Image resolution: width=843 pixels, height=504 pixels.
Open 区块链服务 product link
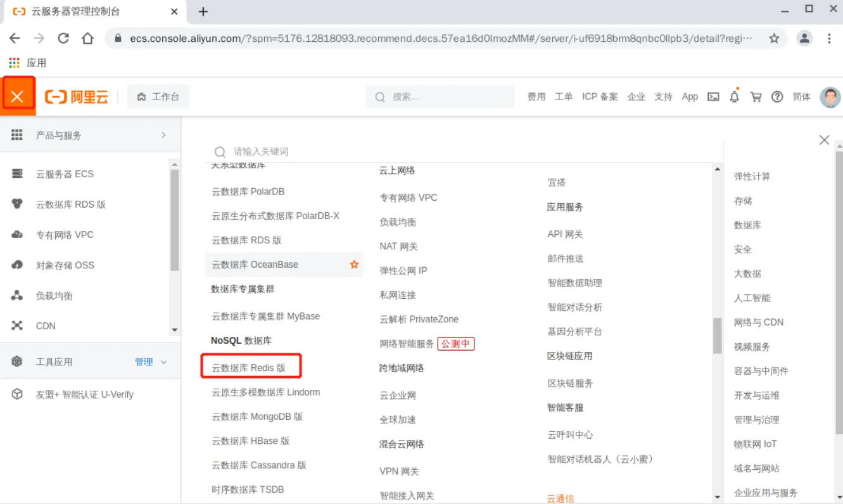click(x=571, y=383)
